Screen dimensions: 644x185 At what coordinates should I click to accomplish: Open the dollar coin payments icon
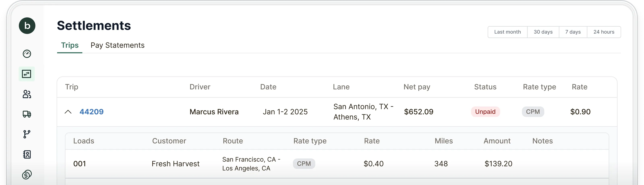pyautogui.click(x=27, y=175)
